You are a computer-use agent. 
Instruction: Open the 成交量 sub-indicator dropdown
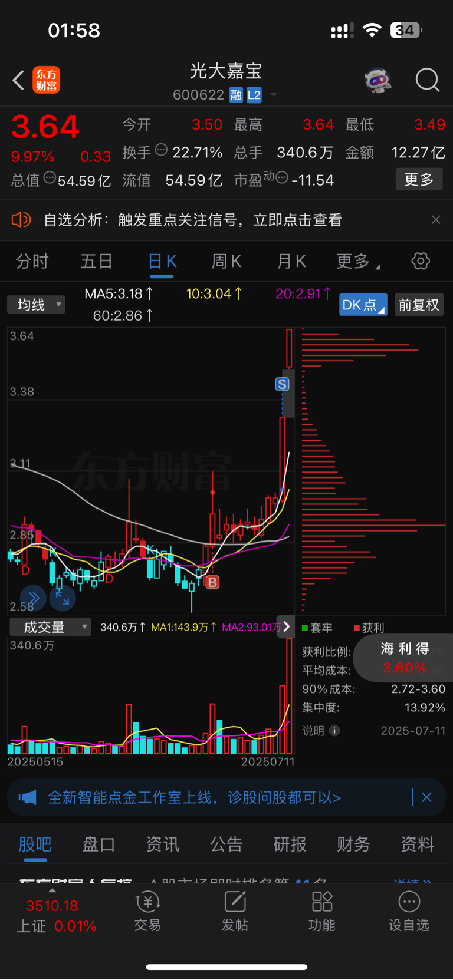click(x=50, y=627)
